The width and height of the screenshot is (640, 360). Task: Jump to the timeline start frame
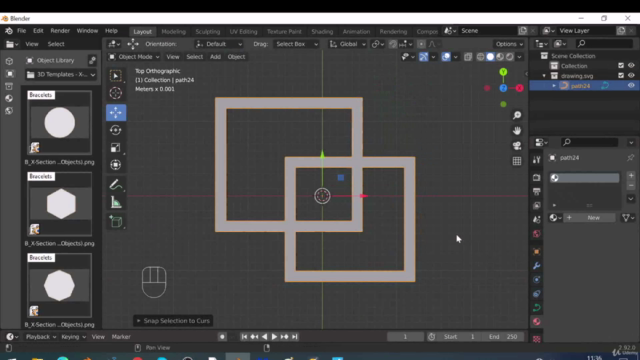tap(244, 337)
